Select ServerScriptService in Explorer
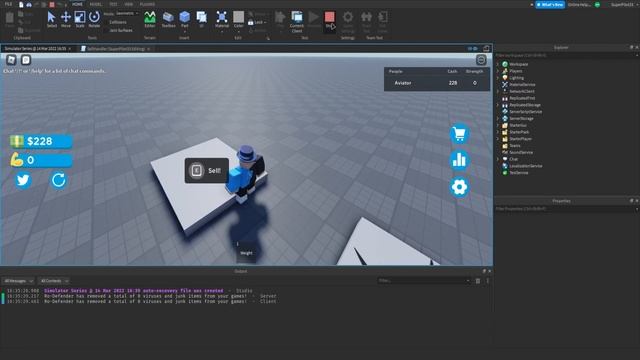The width and height of the screenshot is (640, 360). (526, 111)
